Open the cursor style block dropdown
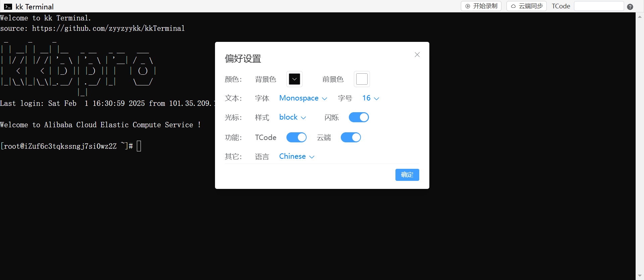 292,117
